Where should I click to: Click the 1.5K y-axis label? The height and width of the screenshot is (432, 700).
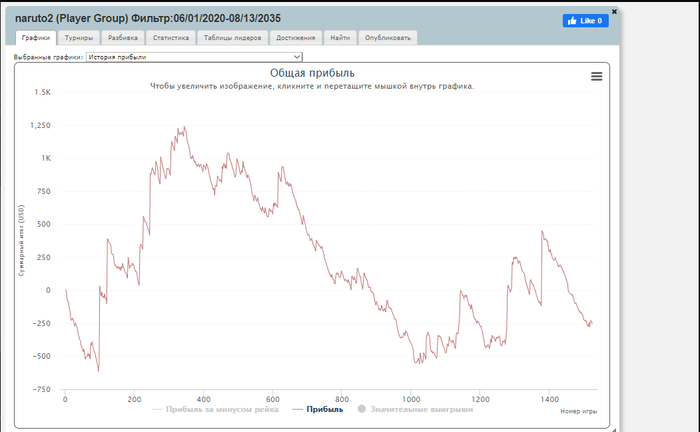click(x=43, y=92)
